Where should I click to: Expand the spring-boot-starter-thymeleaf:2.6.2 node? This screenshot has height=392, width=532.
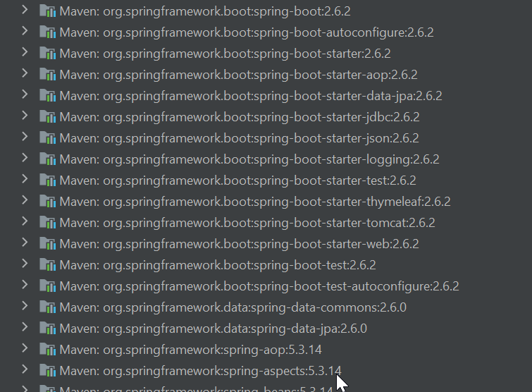pyautogui.click(x=25, y=200)
